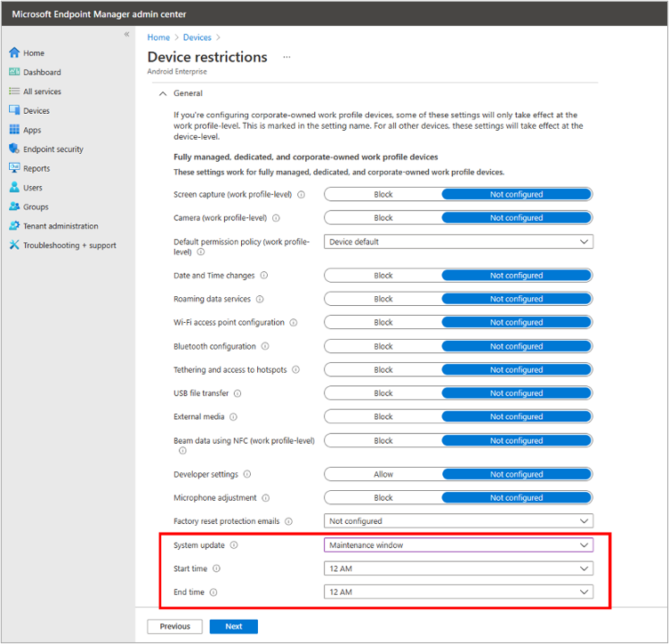This screenshot has width=669, height=644.
Task: Show info for External media
Action: coord(233,416)
